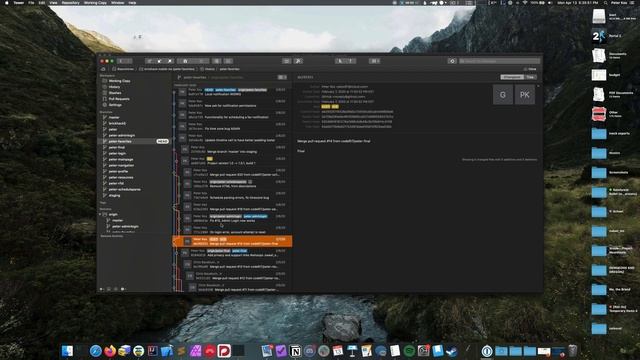640x360 pixels.
Task: Select the 'Remove HTML from descriptions' commit
Action: tap(232, 184)
